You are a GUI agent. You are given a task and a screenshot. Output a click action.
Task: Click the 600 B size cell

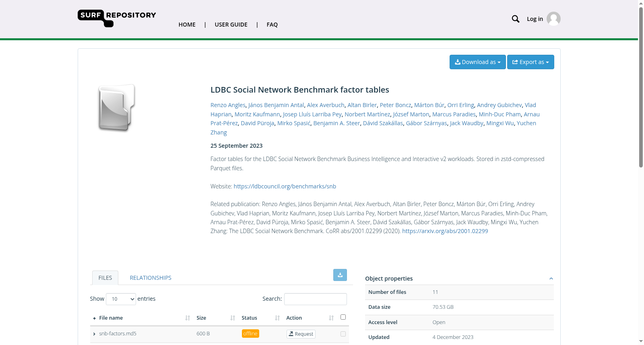[x=203, y=334]
